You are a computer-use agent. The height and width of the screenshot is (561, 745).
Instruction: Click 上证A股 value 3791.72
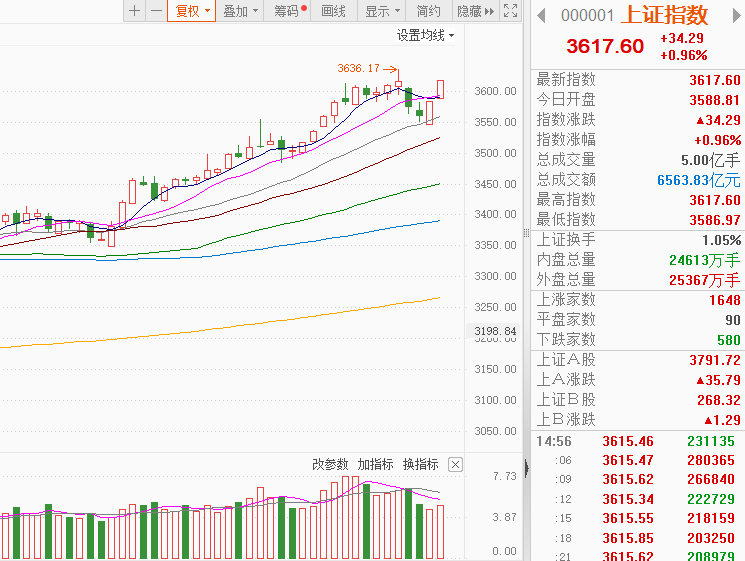click(x=715, y=360)
